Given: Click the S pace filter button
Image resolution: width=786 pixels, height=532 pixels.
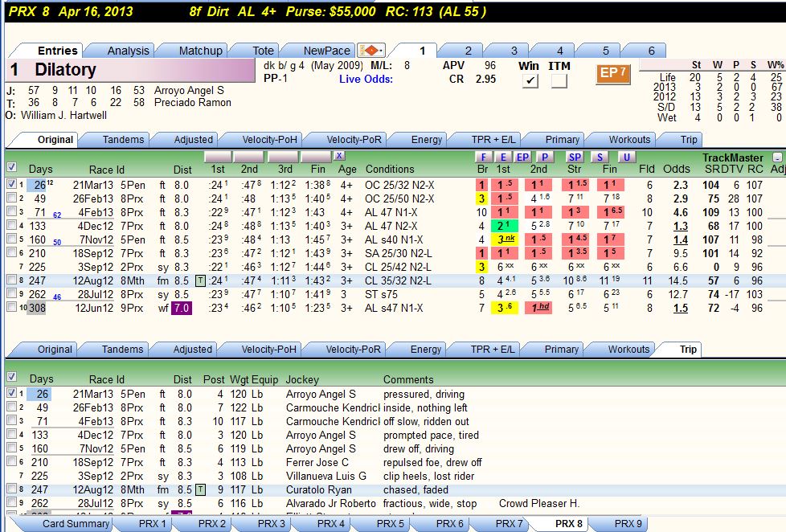Looking at the screenshot, I should coord(600,158).
